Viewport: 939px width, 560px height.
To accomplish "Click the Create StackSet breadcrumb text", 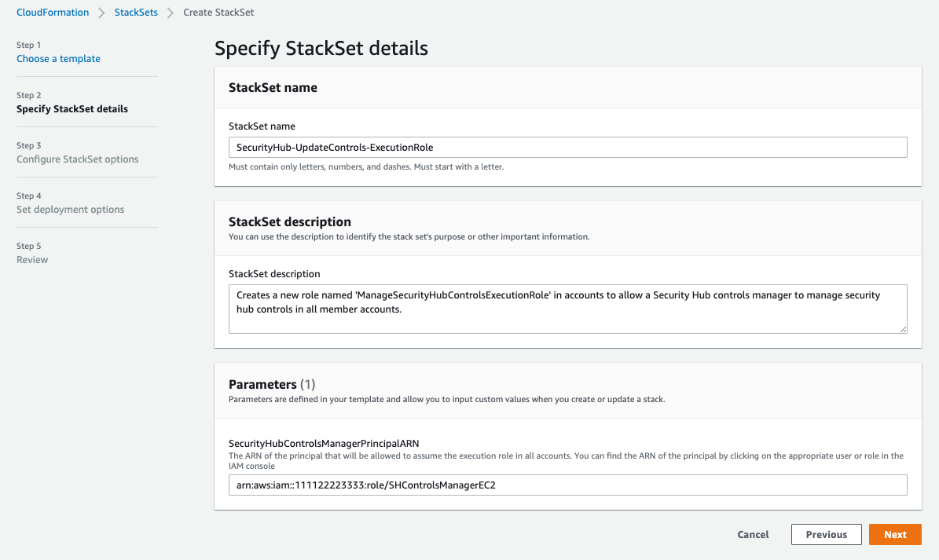I will (218, 13).
